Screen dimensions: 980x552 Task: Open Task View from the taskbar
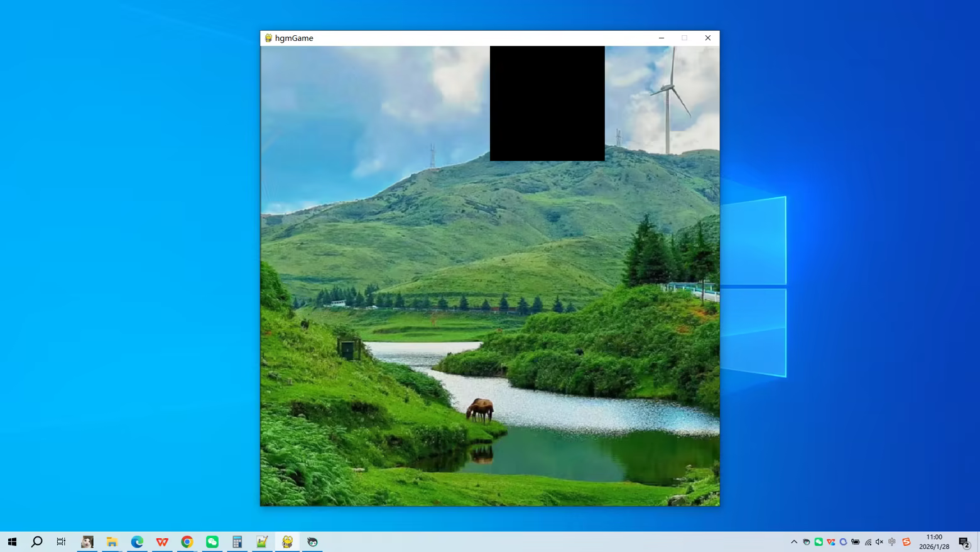coord(61,541)
